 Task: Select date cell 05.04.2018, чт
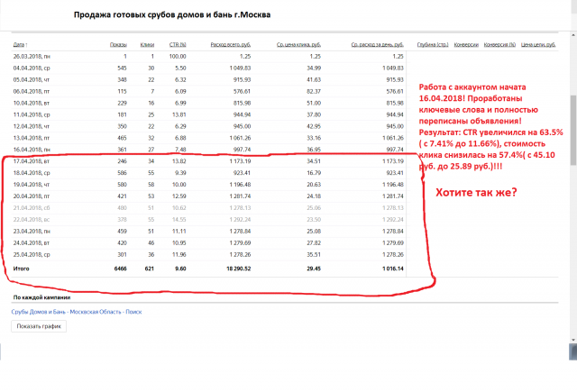[x=32, y=80]
